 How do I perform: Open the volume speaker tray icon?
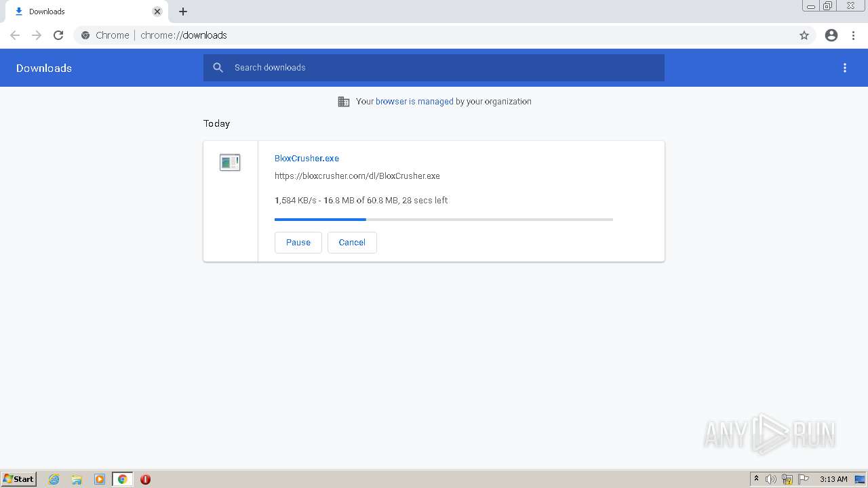pos(771,479)
